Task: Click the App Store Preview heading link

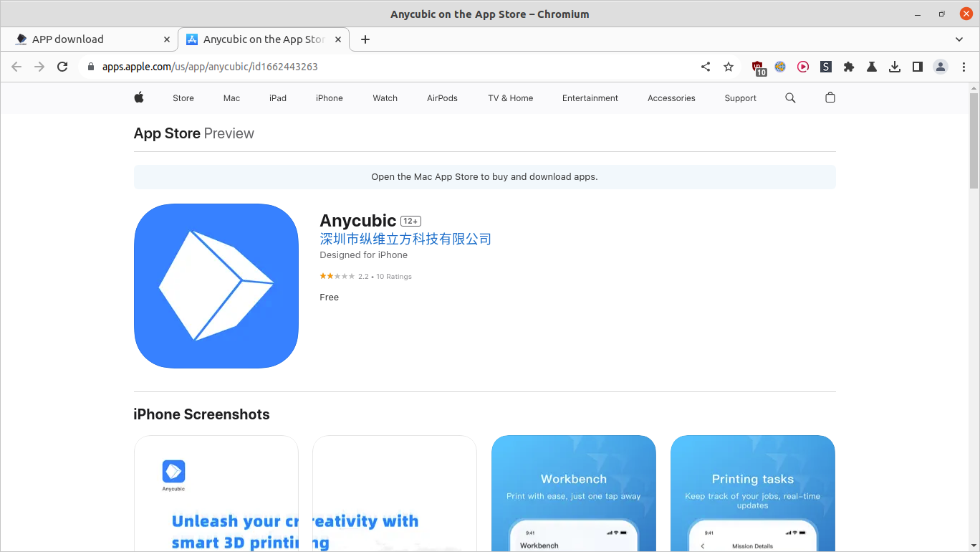Action: 193,133
